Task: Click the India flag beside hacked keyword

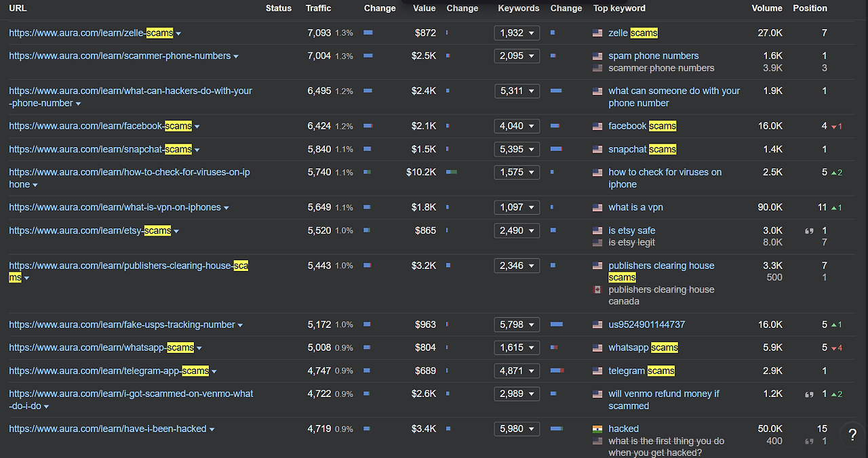Action: pos(597,429)
